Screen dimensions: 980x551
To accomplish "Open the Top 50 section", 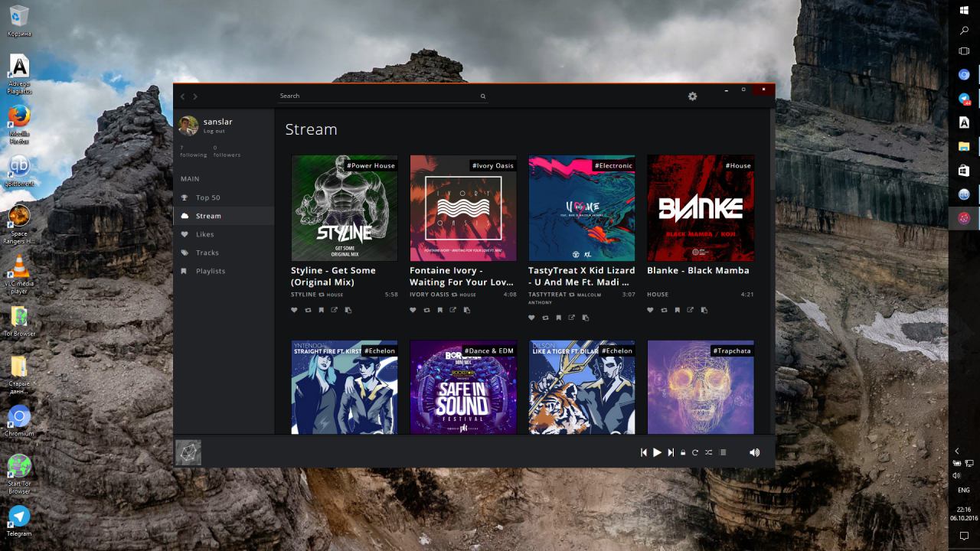I will tap(224, 197).
